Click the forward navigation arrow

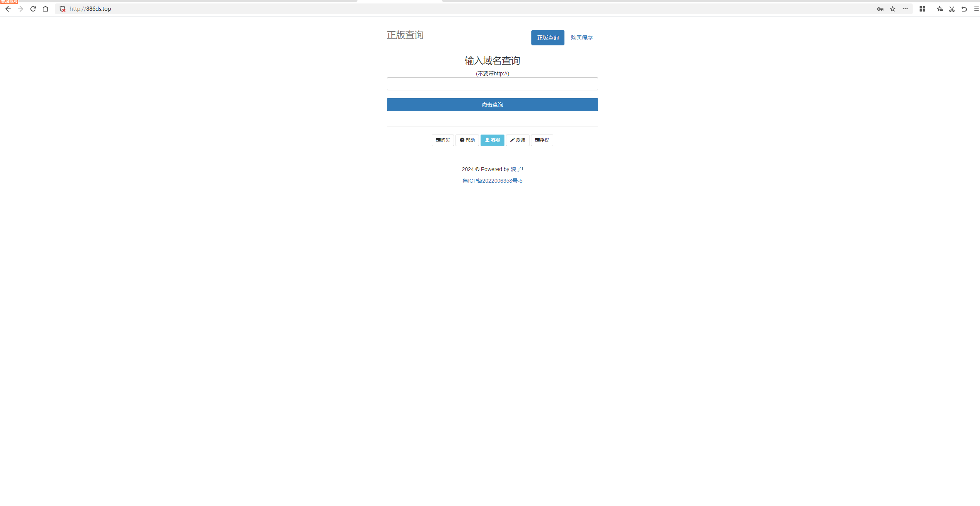pos(20,8)
